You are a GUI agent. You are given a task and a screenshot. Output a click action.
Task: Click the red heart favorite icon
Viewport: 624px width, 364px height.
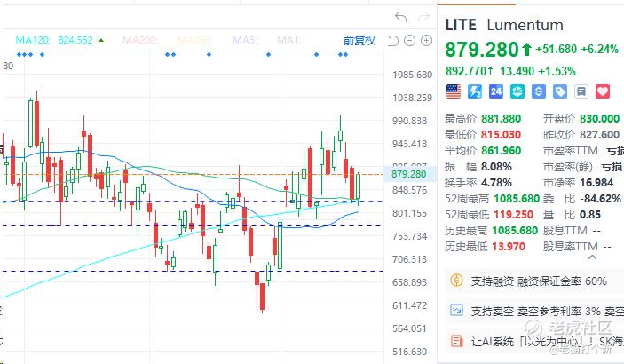pyautogui.click(x=603, y=91)
